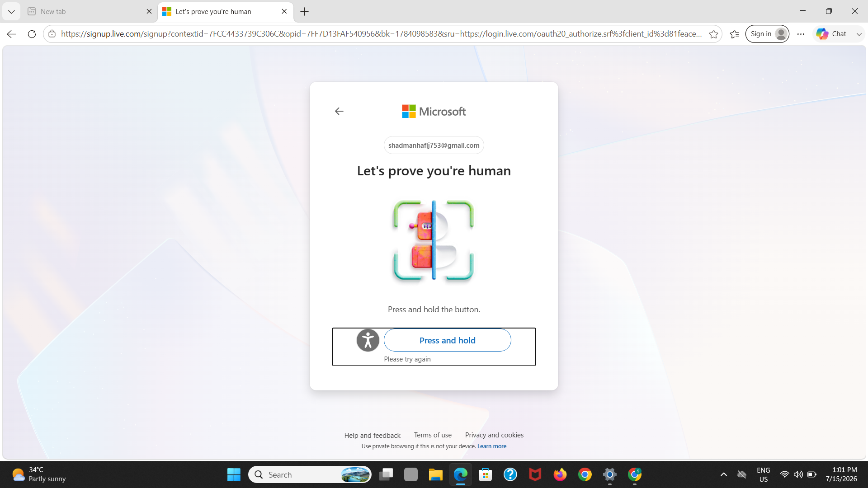Open the clock showing 1:01 PM
This screenshot has width=868, height=488.
click(841, 474)
